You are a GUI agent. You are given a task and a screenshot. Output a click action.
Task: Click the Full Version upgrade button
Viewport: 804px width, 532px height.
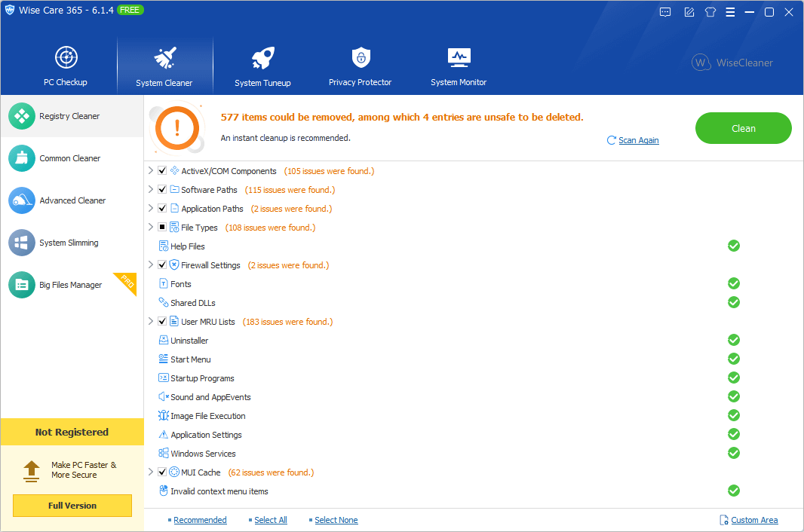coord(72,506)
